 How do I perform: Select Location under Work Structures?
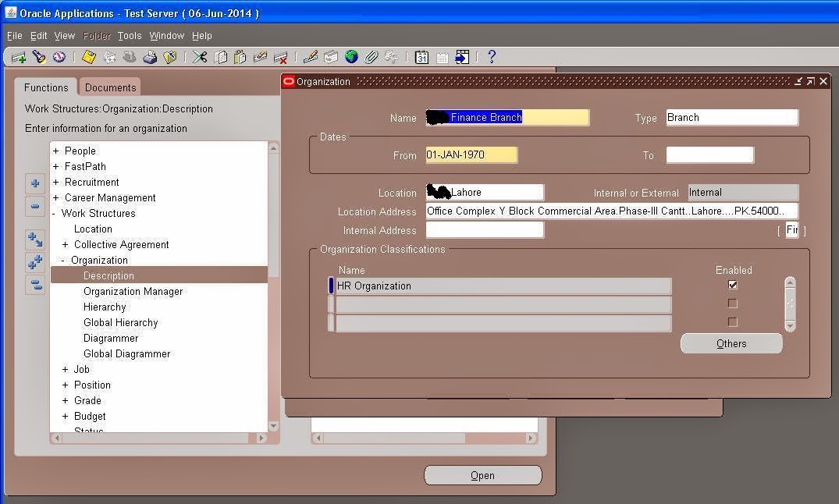tap(93, 229)
